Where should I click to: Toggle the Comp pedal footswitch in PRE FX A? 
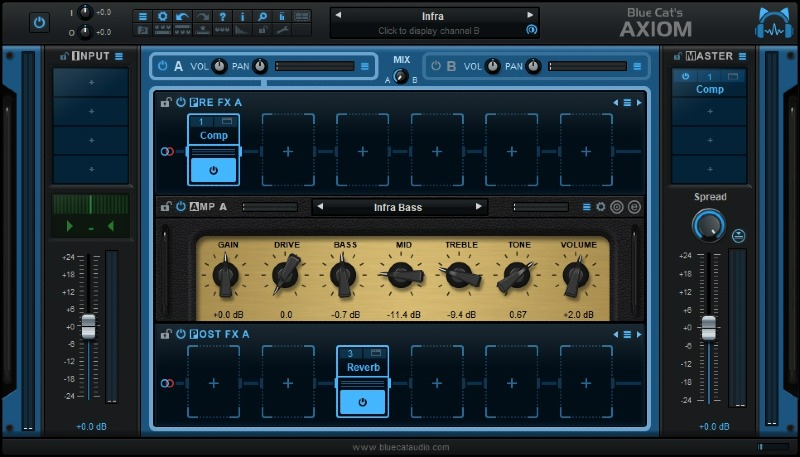[213, 170]
